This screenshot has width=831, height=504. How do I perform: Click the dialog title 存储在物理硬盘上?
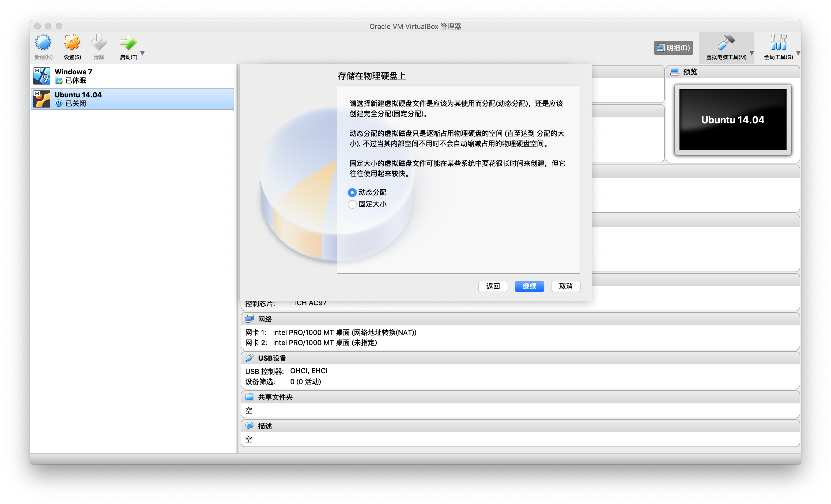[x=372, y=76]
